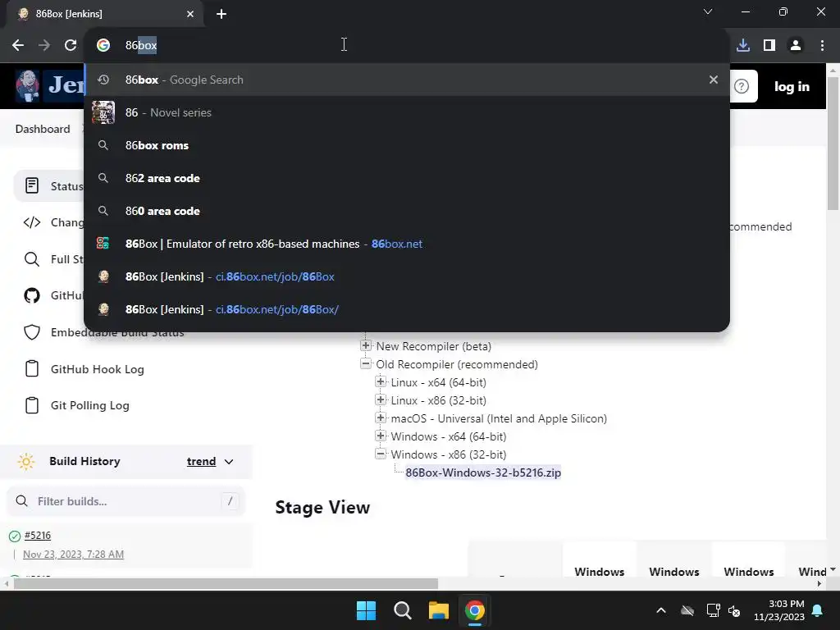This screenshot has width=840, height=630.
Task: Open the Windows Start menu
Action: [x=367, y=610]
